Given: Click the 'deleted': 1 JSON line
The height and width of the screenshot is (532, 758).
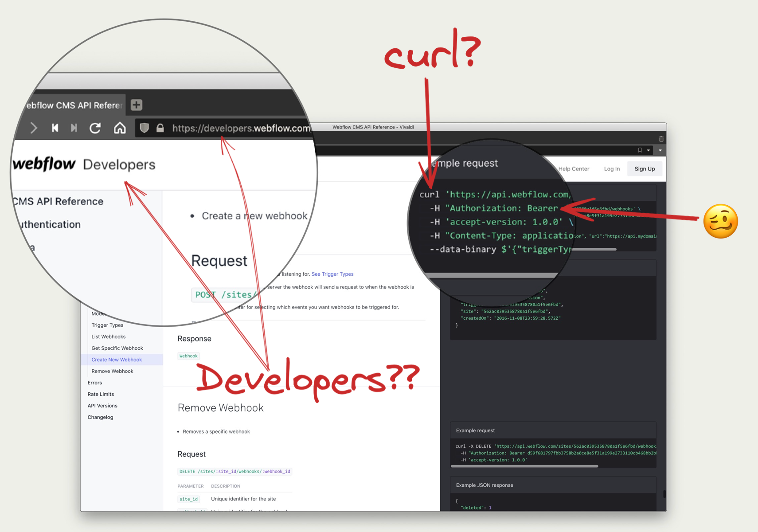Looking at the screenshot, I should point(476,508).
